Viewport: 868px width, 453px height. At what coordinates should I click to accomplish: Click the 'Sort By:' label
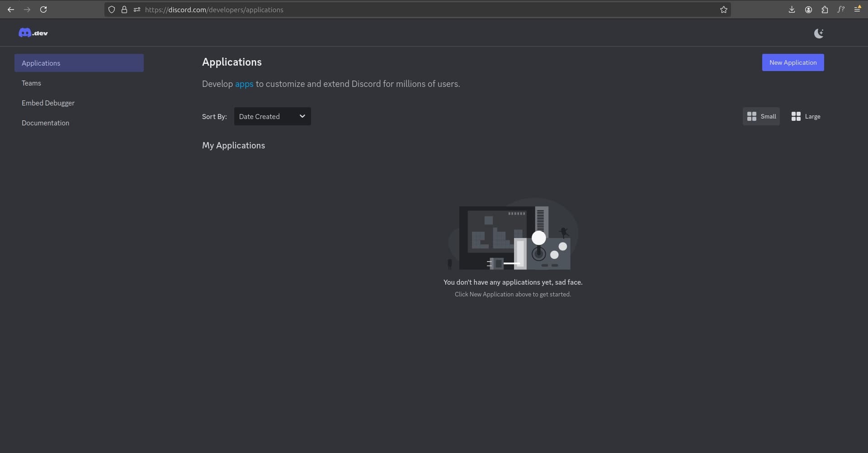point(214,117)
